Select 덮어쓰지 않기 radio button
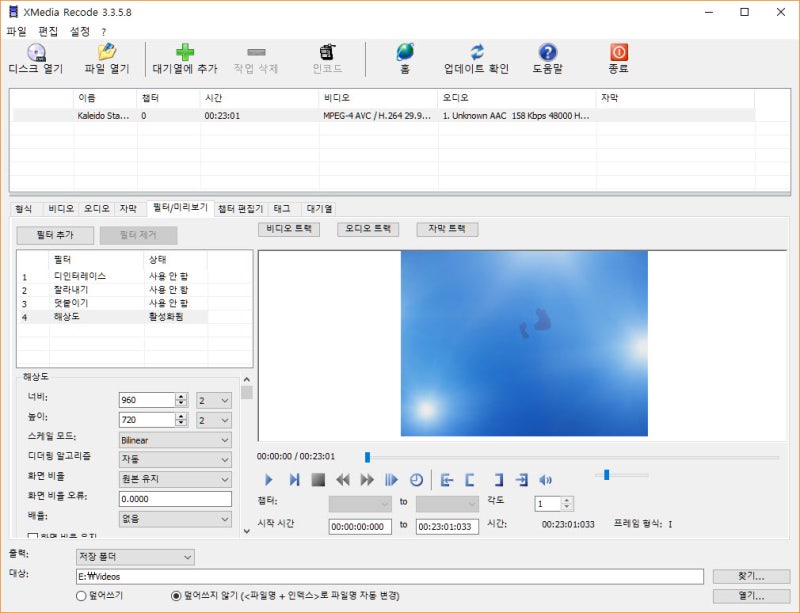The height and width of the screenshot is (613, 800). [176, 596]
